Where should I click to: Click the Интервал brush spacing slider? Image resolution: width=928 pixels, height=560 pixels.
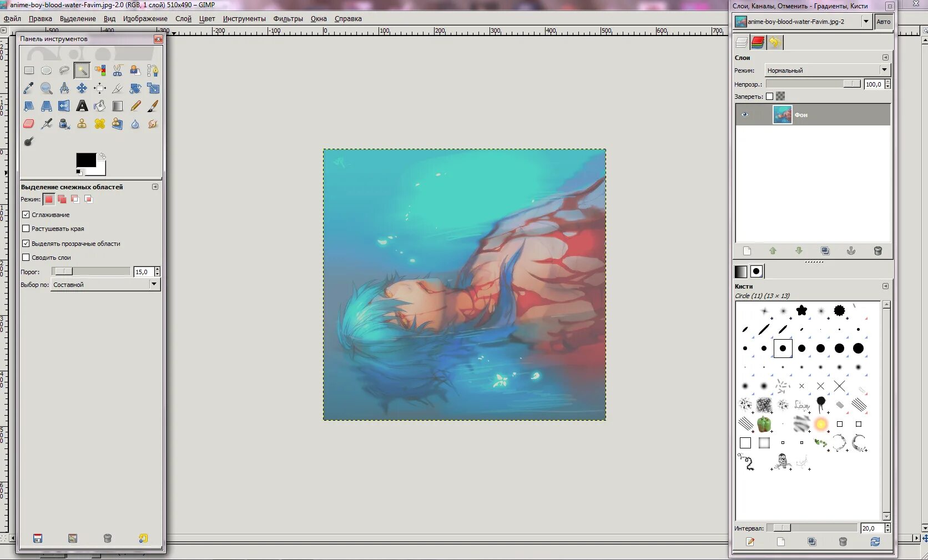[x=812, y=528]
